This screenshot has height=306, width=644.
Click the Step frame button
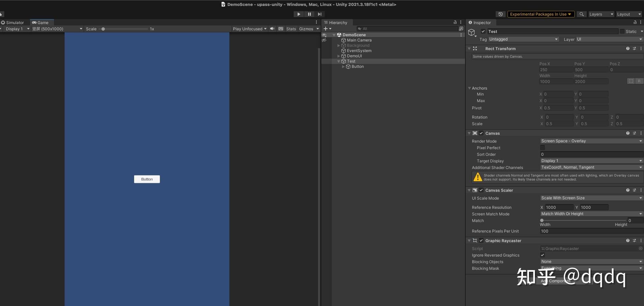point(319,14)
